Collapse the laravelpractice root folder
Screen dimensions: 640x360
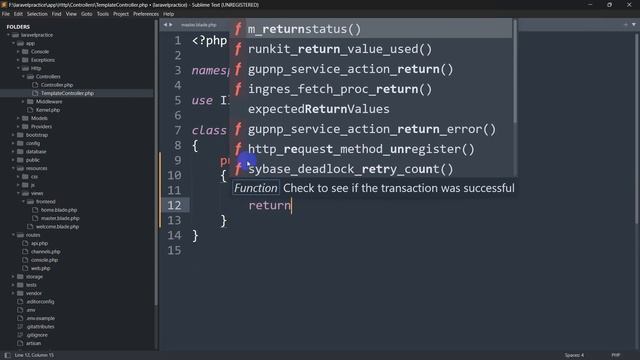[x=9, y=35]
